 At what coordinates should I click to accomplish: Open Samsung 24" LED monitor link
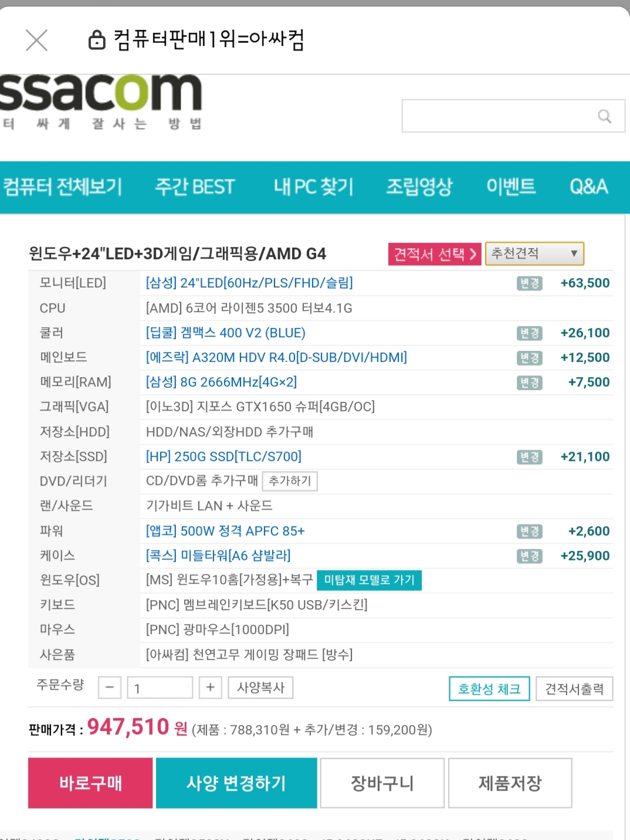249,283
